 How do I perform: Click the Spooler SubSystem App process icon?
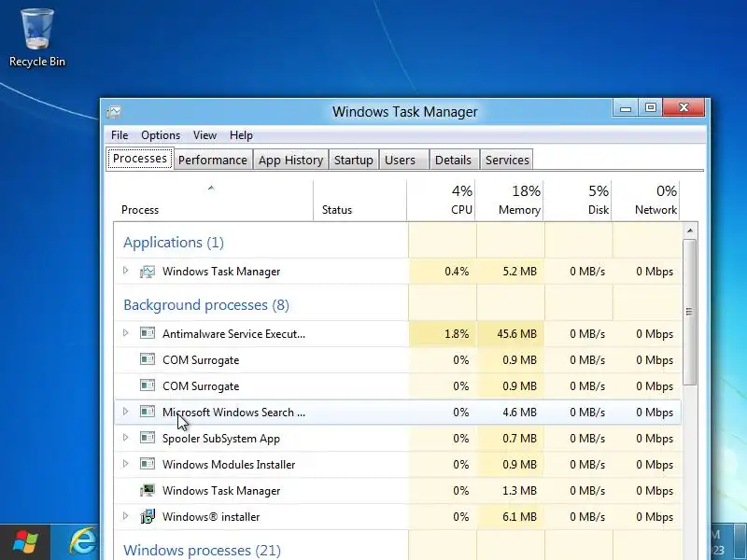point(148,438)
